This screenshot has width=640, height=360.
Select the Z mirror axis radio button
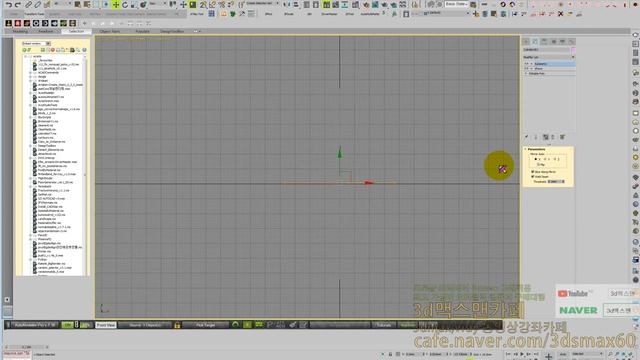coord(555,159)
